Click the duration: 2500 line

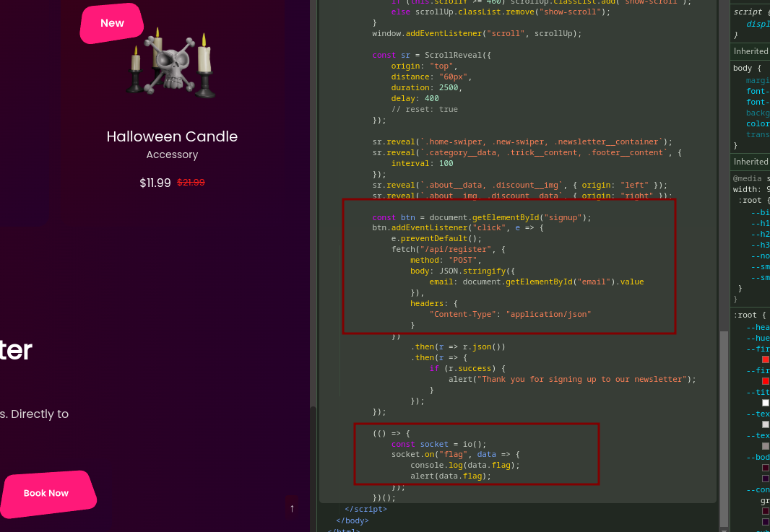[427, 87]
